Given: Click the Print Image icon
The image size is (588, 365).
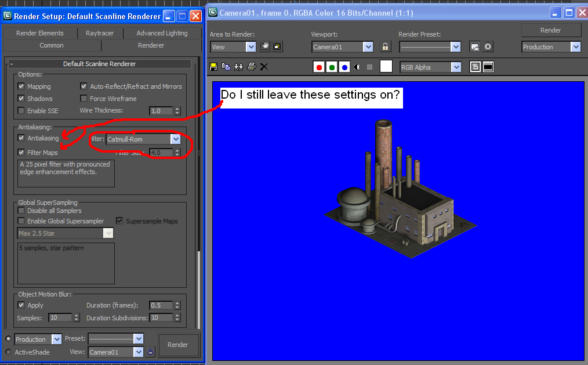Looking at the screenshot, I should pyautogui.click(x=251, y=67).
